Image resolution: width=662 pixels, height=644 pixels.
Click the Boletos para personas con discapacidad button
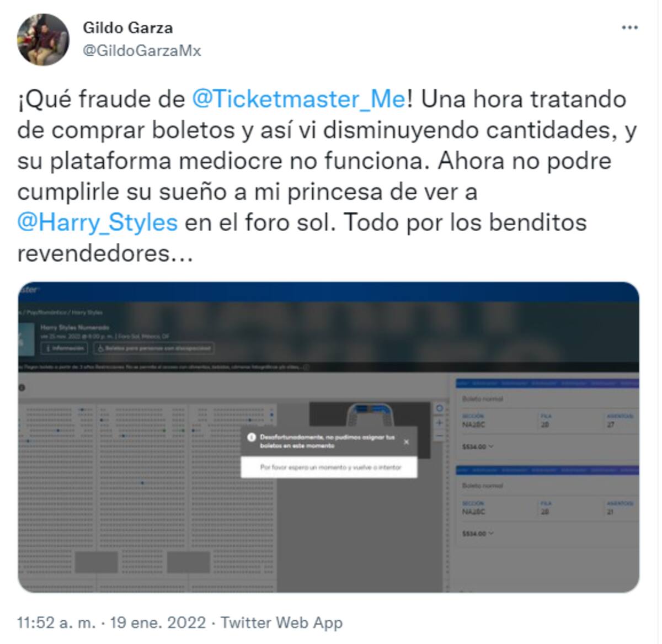pos(154,349)
